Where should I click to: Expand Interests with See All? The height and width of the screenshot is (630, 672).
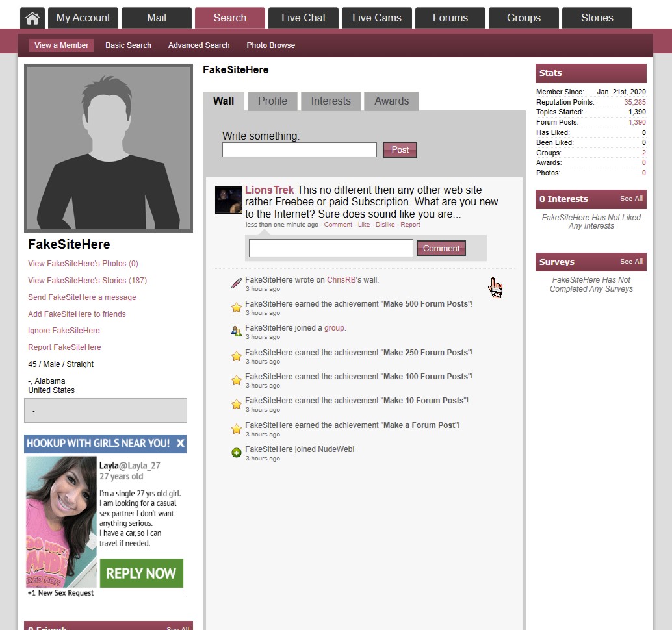click(x=630, y=199)
